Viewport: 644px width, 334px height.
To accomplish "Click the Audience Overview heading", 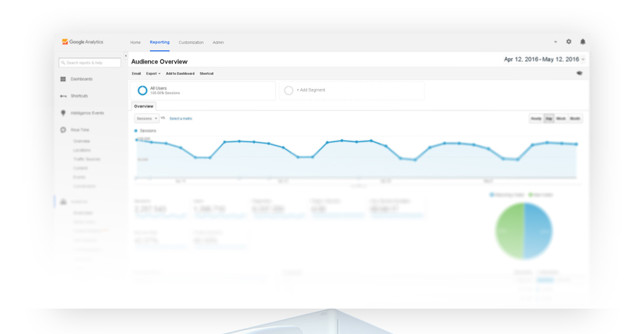I will [159, 61].
